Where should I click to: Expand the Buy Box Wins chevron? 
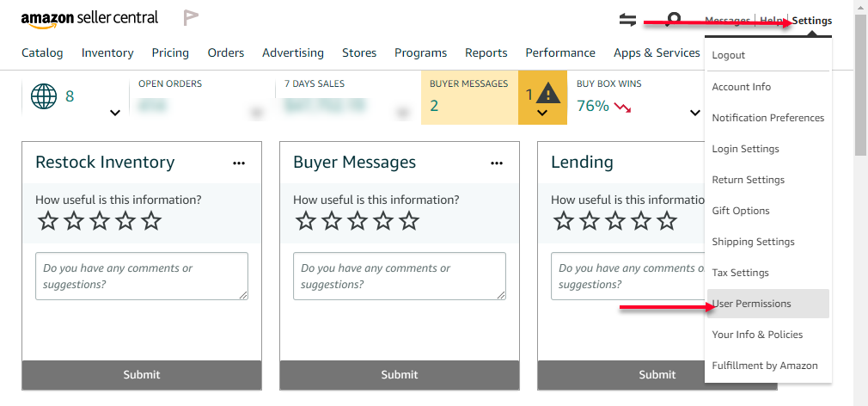[x=695, y=113]
